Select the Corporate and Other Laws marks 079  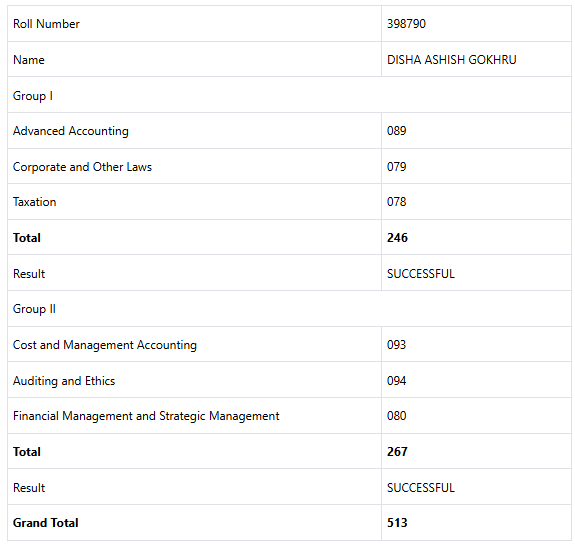click(x=396, y=167)
